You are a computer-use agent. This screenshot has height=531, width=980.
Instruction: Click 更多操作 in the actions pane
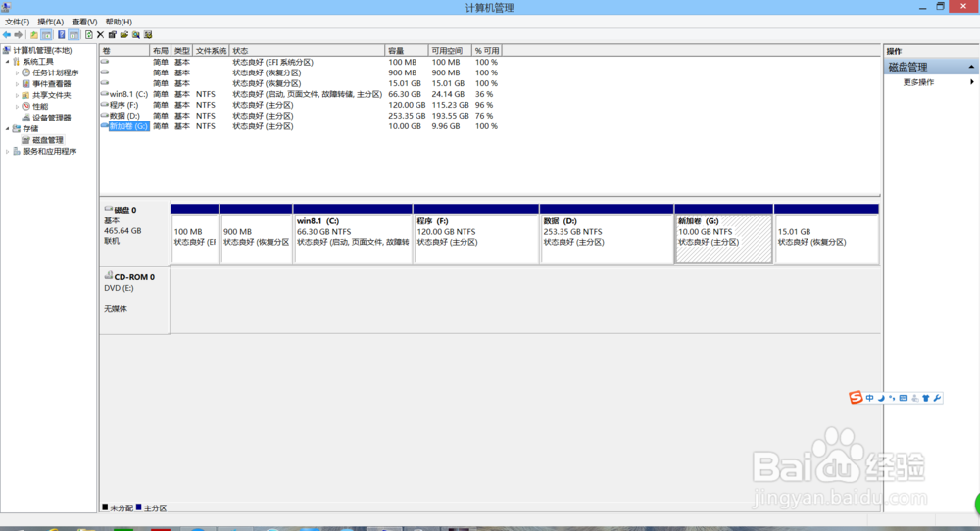(x=918, y=82)
